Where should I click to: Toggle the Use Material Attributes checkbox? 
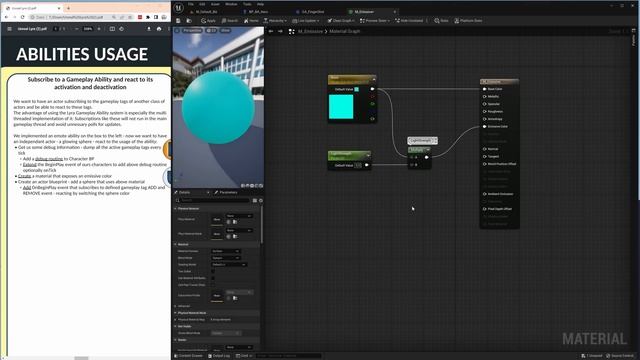tap(213, 278)
